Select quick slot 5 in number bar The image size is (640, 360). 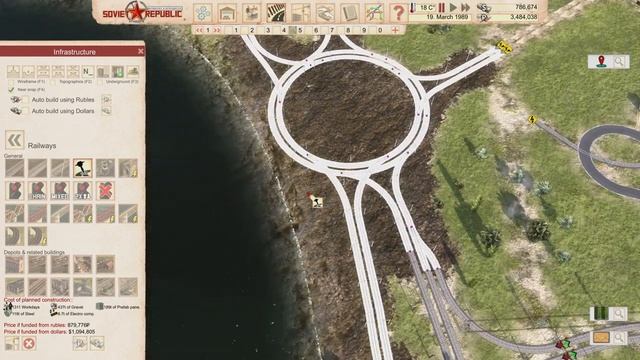tap(300, 30)
